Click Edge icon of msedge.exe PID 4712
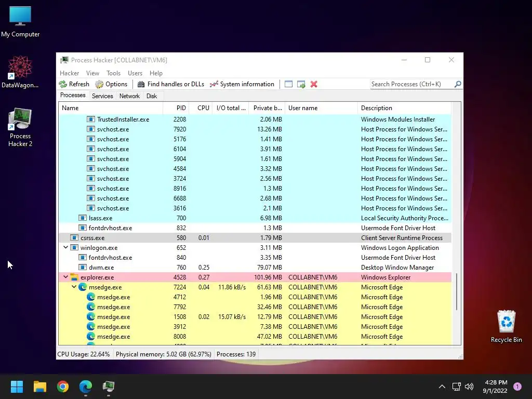 pos(90,297)
